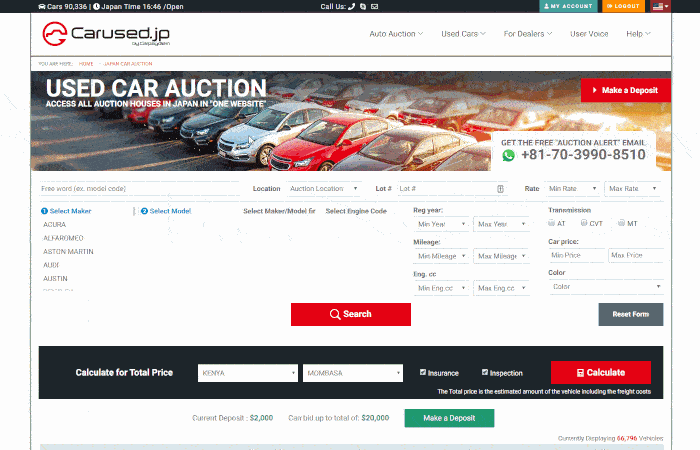Click the Reset Form button
Screen dimensions: 700x450
pos(630,314)
